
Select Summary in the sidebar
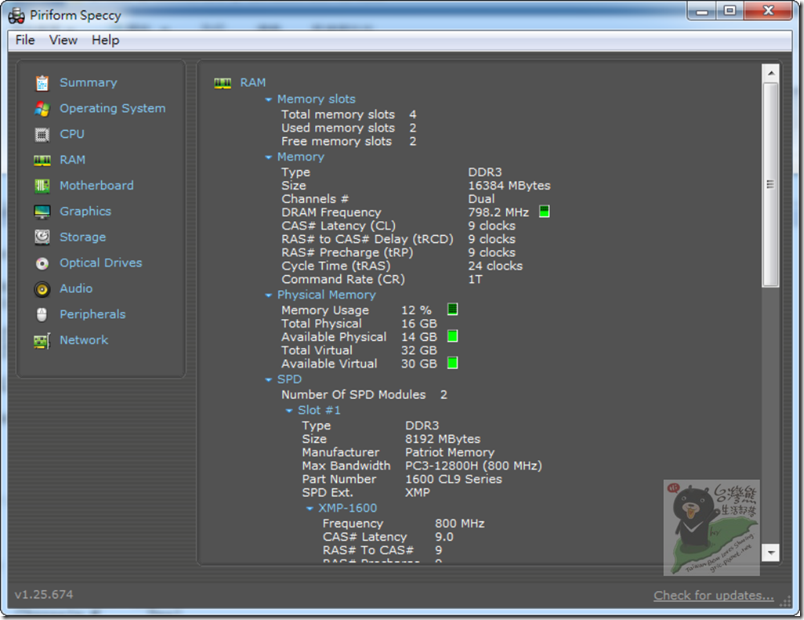coord(88,83)
